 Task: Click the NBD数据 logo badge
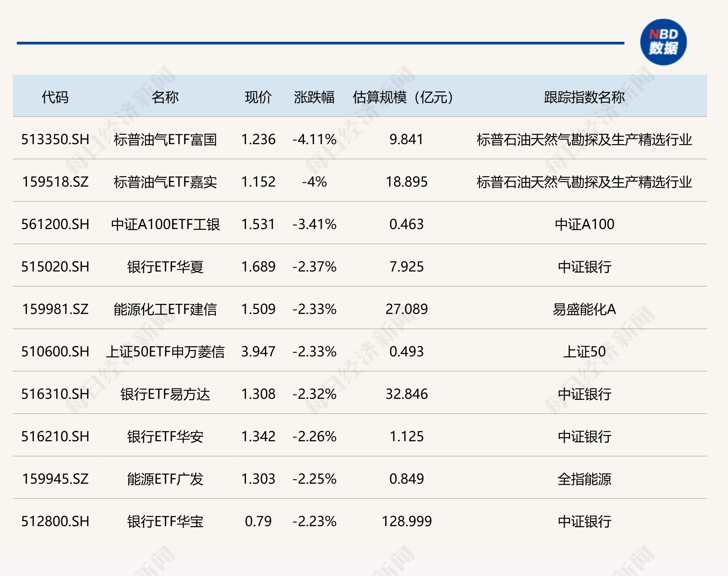(x=663, y=42)
